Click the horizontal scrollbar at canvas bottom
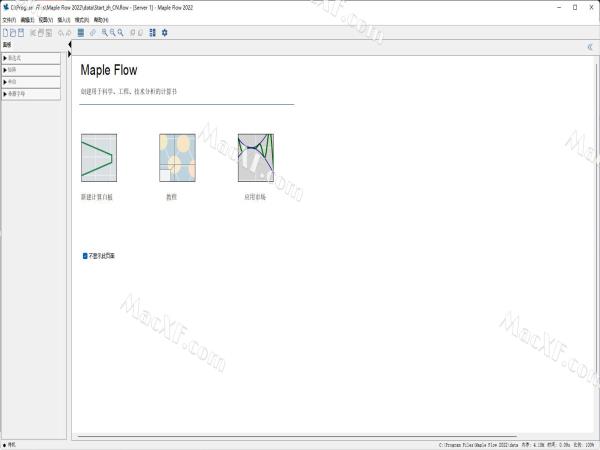The image size is (600, 450). coord(297,436)
